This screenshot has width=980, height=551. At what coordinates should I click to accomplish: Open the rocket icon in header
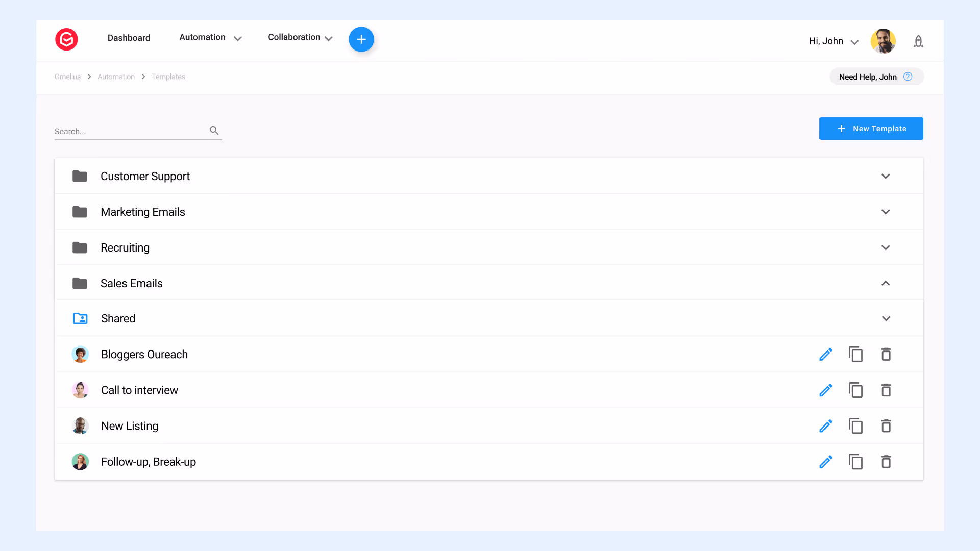pos(918,41)
